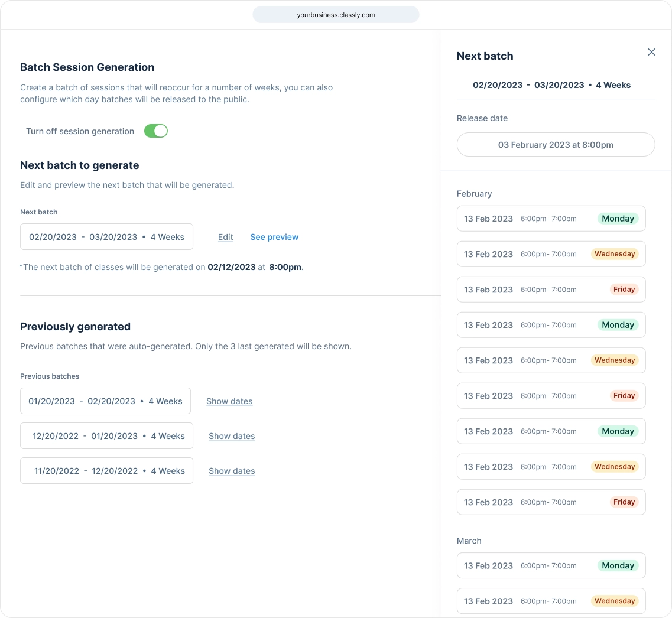Click the Monday badge under March
This screenshot has height=618, width=672.
[618, 565]
